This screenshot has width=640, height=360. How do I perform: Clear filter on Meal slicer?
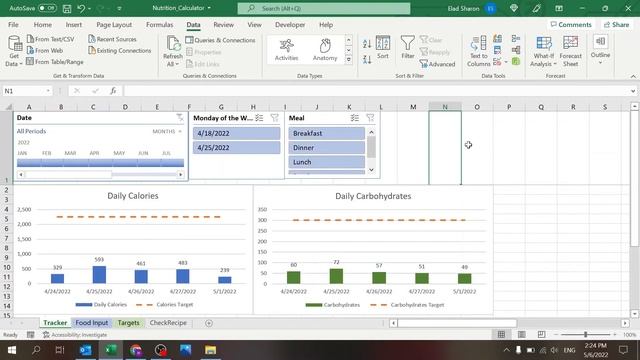(370, 118)
